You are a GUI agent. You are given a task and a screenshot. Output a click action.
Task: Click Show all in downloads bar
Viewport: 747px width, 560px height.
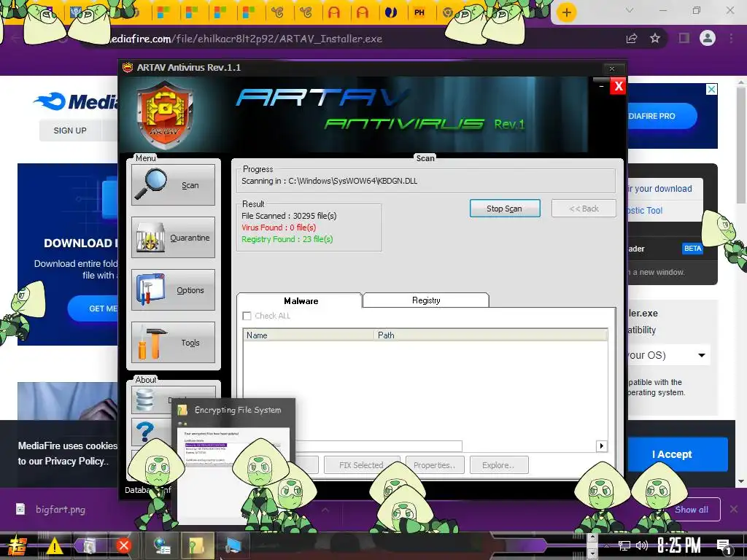692,510
